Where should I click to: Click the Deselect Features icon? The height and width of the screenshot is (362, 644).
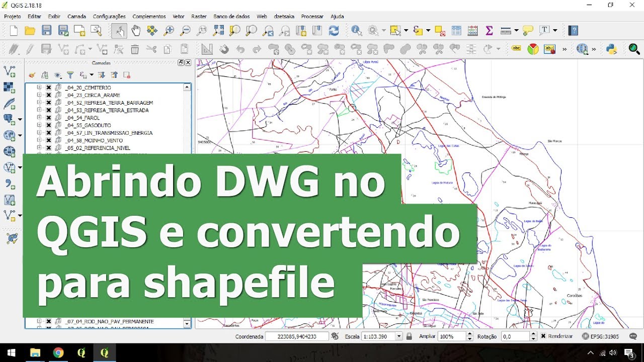point(439,31)
